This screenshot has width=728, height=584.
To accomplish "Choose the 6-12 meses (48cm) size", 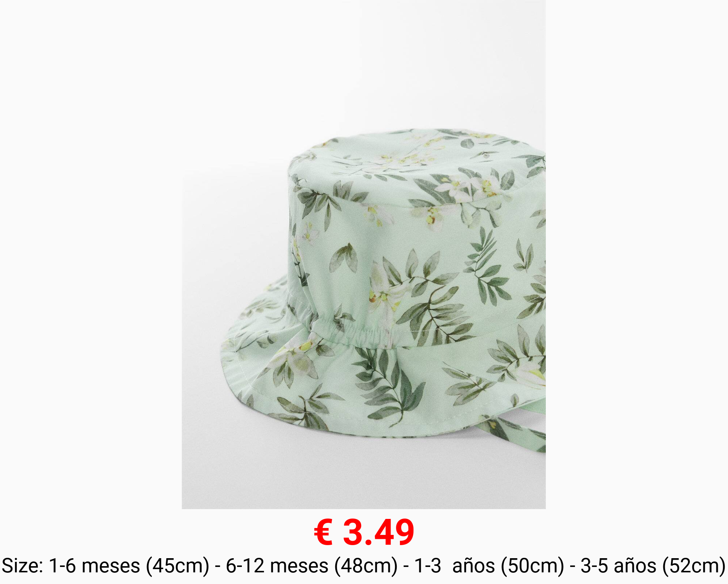I will (x=312, y=566).
